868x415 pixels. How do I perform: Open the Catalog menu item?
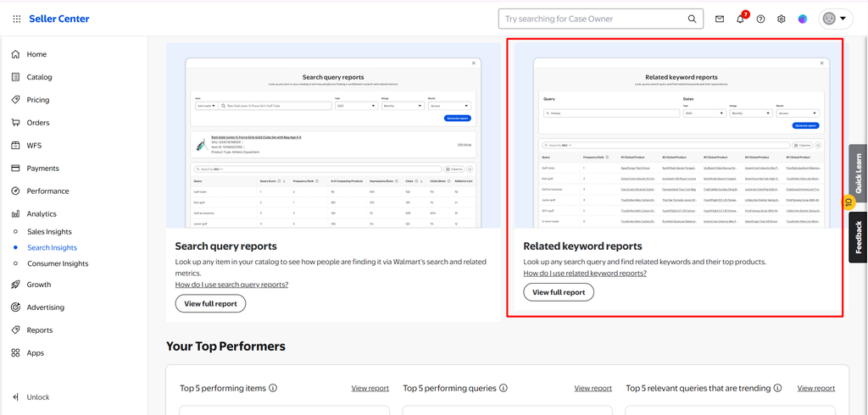[x=39, y=77]
